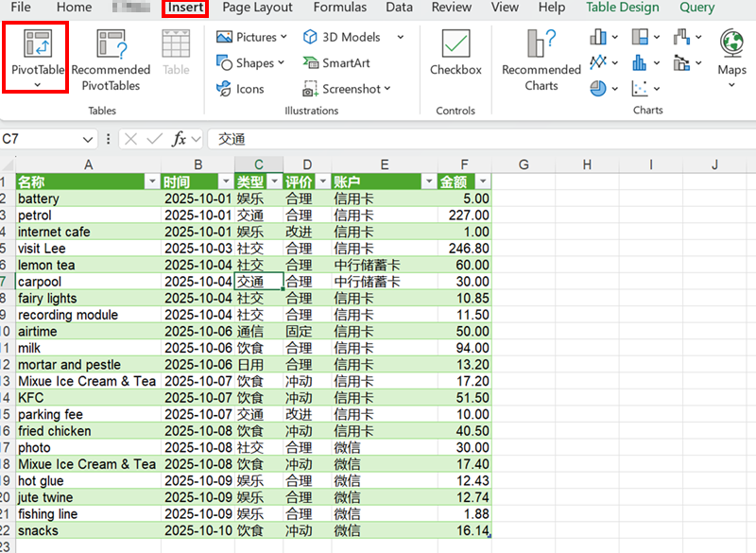Confirm formula bar entry with check mark

tap(154, 139)
